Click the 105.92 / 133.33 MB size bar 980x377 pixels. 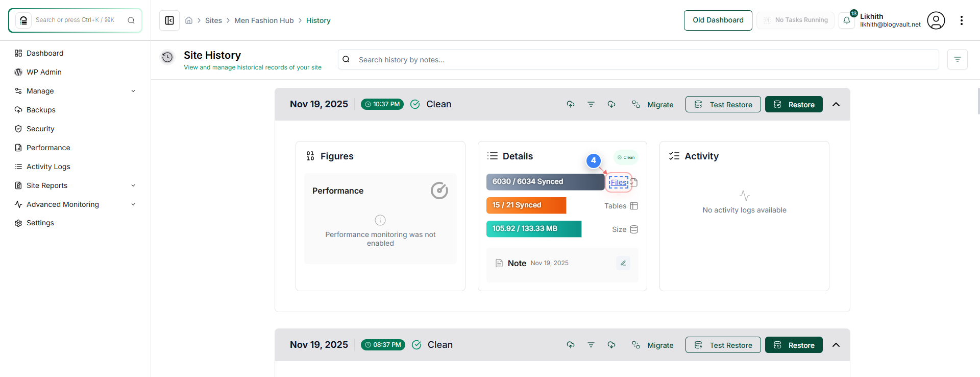[534, 229]
